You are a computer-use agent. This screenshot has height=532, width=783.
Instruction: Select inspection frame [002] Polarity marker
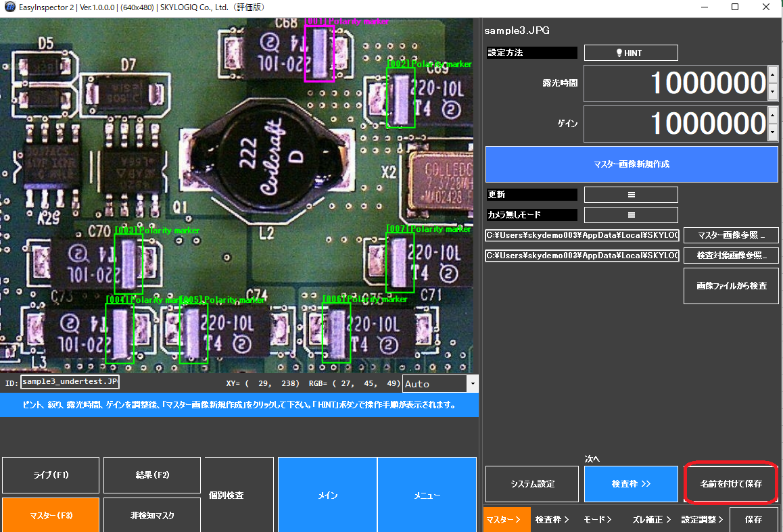pyautogui.click(x=401, y=97)
